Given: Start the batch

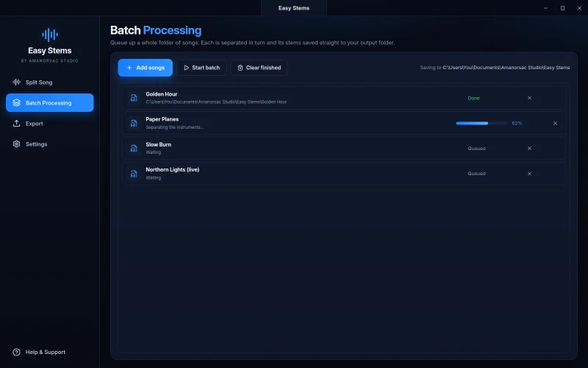Looking at the screenshot, I should click(x=201, y=68).
